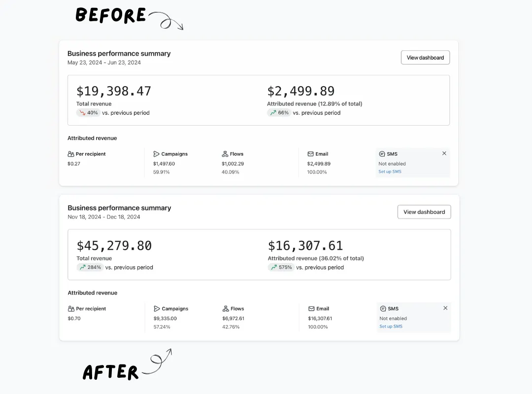The height and width of the screenshot is (394, 532).
Task: Click the Email envelope icon in bottom summary
Action: coord(311,308)
